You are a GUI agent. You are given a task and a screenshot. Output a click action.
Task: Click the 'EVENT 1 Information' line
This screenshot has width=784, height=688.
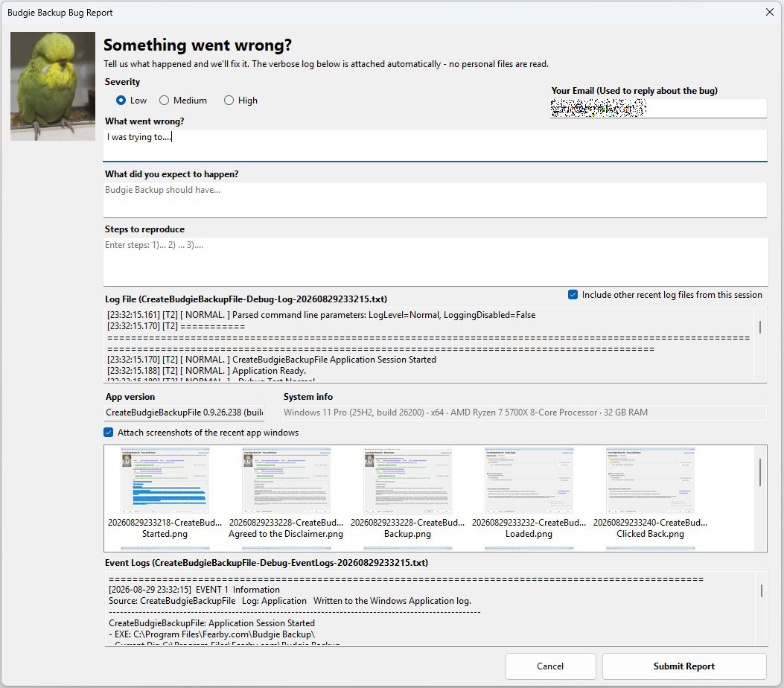[194, 590]
